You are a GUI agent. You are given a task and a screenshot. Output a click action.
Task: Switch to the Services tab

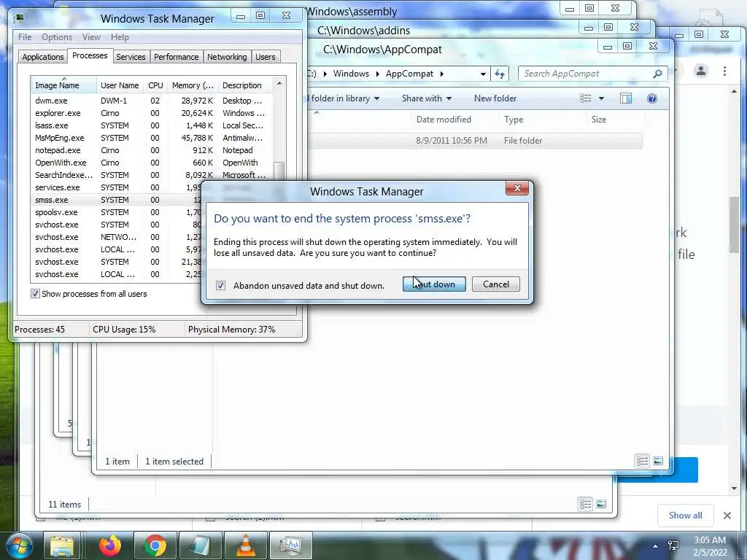pyautogui.click(x=131, y=57)
